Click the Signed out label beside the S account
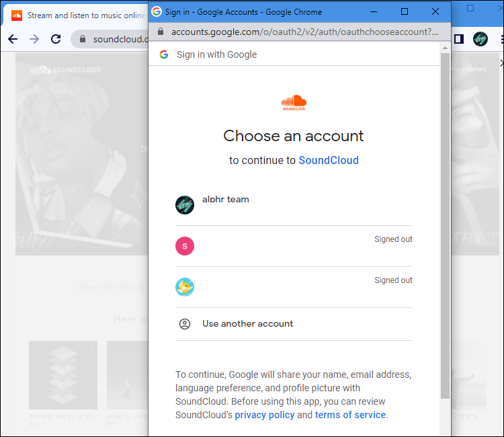 click(x=393, y=239)
